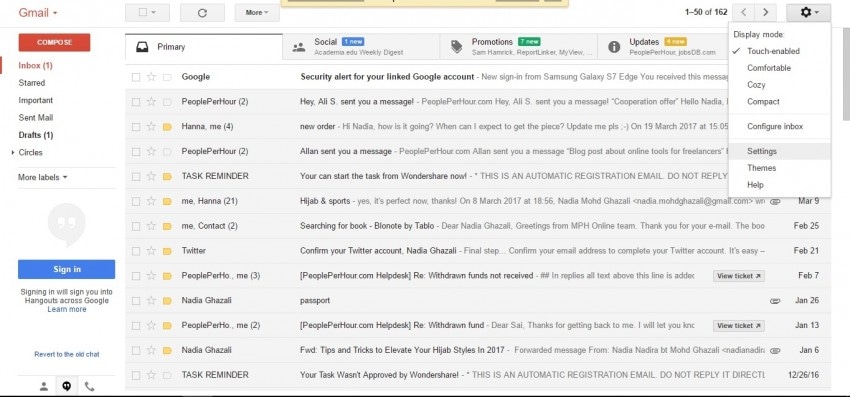Star the 'Searching for book' email

(x=151, y=226)
